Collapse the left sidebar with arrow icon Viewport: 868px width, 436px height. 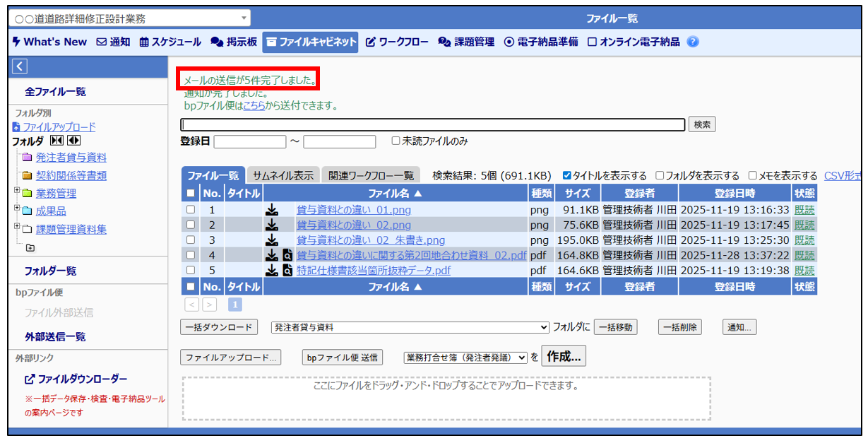(x=20, y=66)
